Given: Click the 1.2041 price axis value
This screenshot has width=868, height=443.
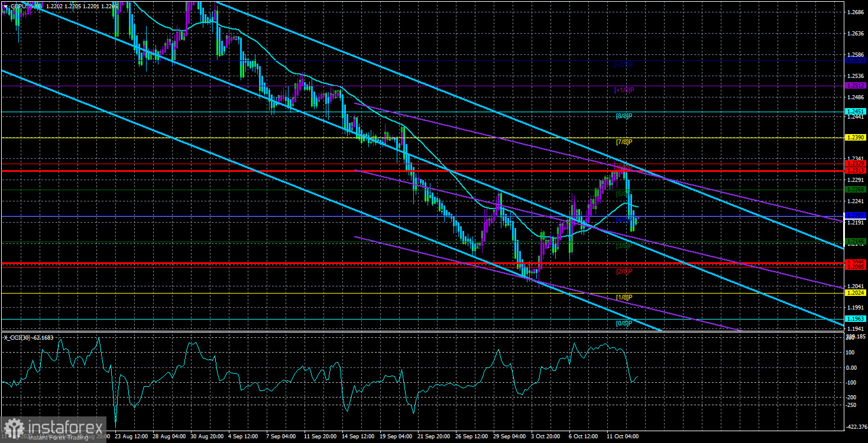Looking at the screenshot, I should (x=856, y=286).
